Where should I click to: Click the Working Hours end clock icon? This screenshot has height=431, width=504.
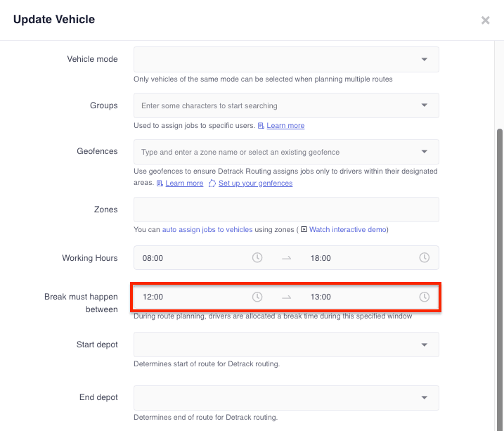425,258
